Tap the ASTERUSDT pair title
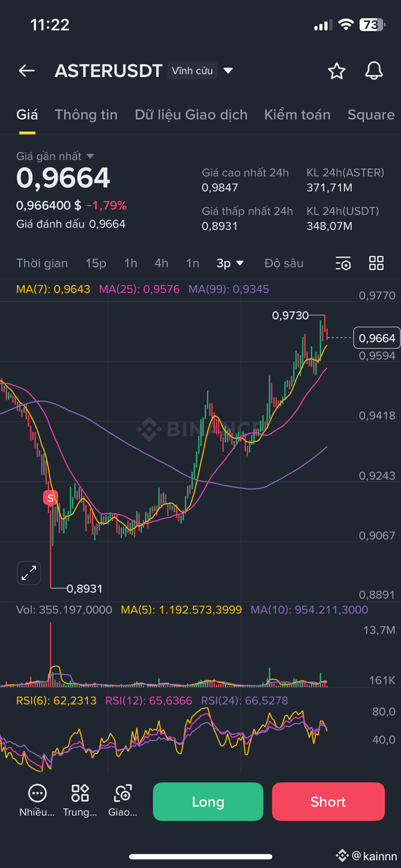This screenshot has height=868, width=401. point(108,71)
